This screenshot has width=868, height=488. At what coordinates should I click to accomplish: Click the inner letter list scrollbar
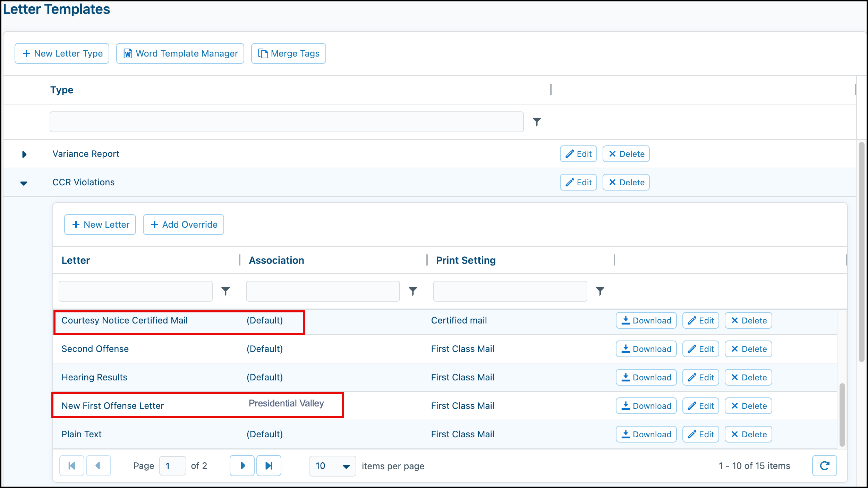842,415
